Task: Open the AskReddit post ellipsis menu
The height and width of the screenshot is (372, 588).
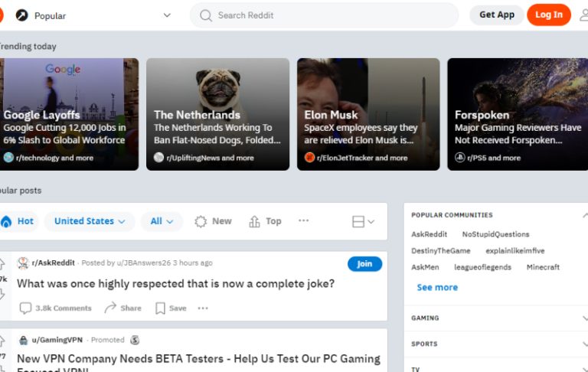Action: (203, 308)
